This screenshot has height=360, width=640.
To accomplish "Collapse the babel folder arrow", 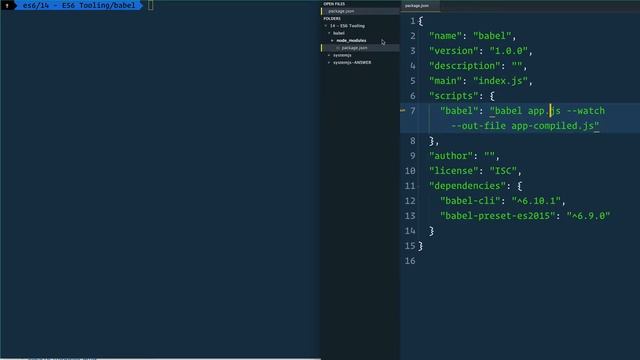I will 329,33.
